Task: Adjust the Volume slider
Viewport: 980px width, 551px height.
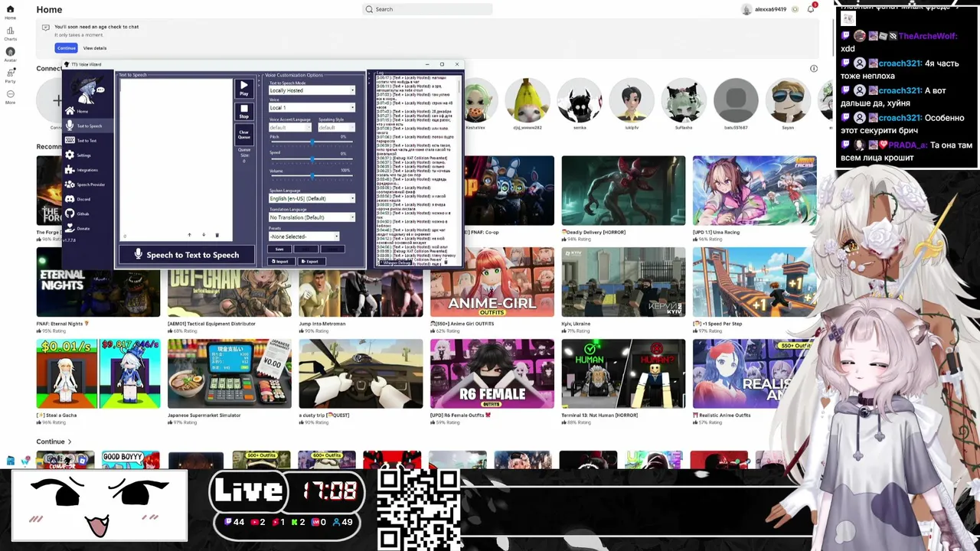Action: coord(312,176)
